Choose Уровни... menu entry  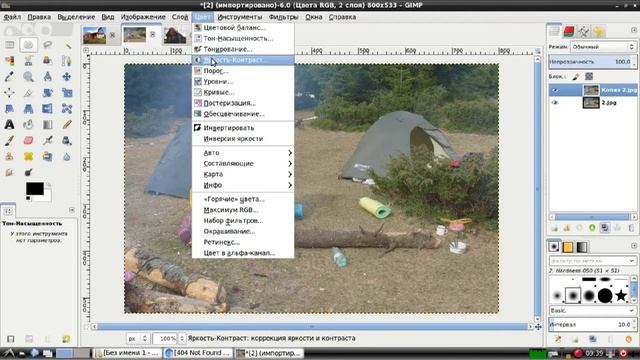(x=243, y=82)
